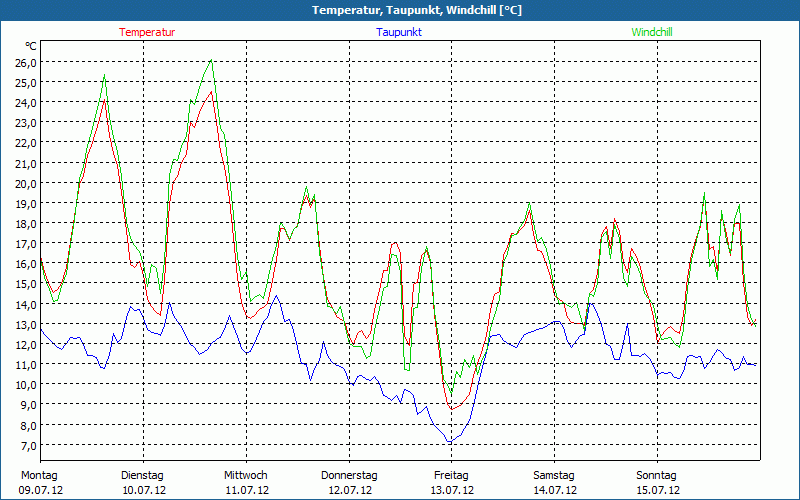Click the 18,0 y-axis value

26,223
